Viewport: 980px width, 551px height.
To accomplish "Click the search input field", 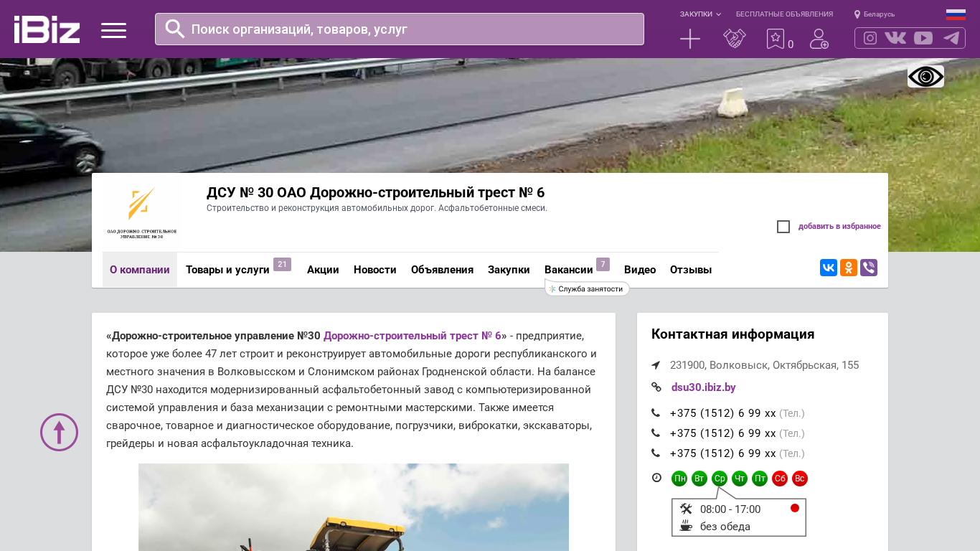I will click(x=400, y=29).
